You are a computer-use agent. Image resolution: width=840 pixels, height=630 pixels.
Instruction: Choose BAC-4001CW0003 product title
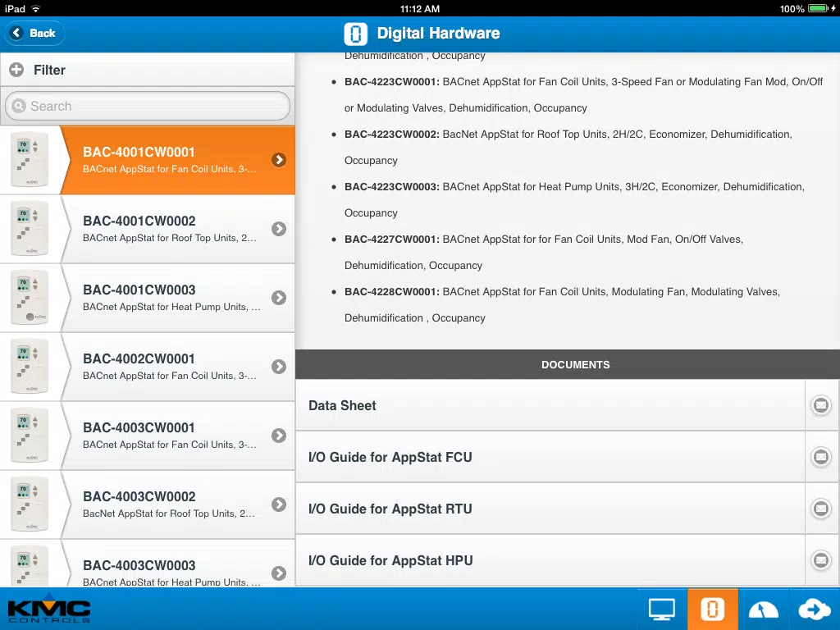pos(139,290)
